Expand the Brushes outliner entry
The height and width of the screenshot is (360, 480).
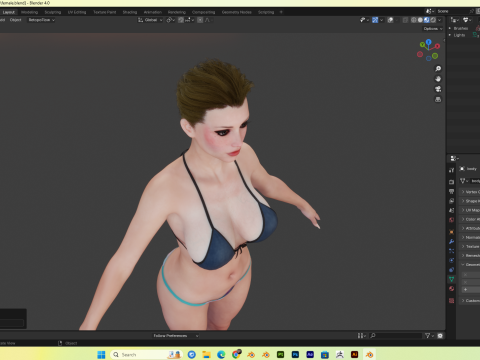pos(450,28)
